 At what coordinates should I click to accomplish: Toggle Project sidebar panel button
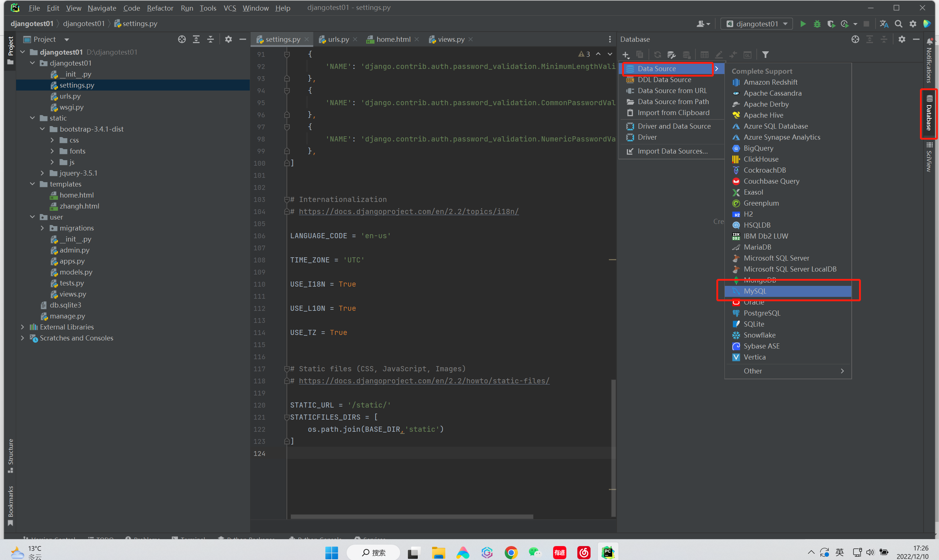click(x=11, y=51)
